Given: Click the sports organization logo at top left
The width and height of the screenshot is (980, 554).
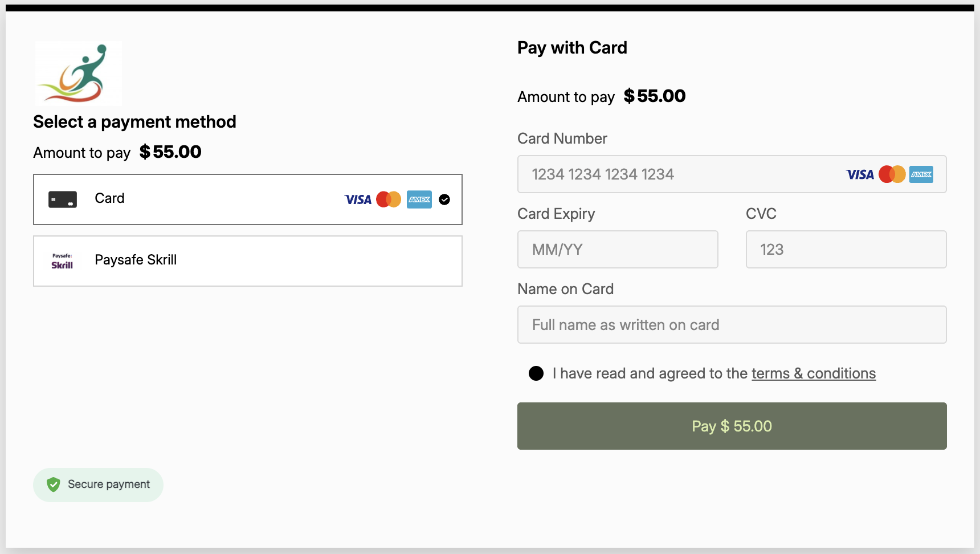Looking at the screenshot, I should coord(77,73).
